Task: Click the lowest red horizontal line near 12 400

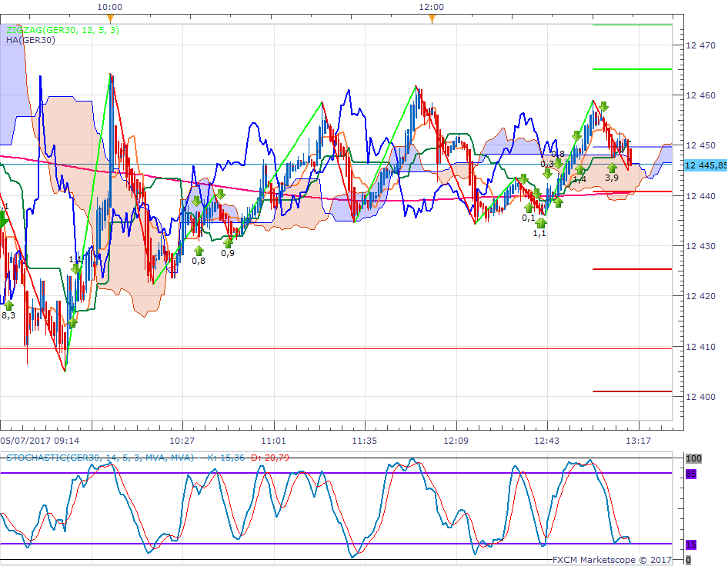Action: (632, 391)
